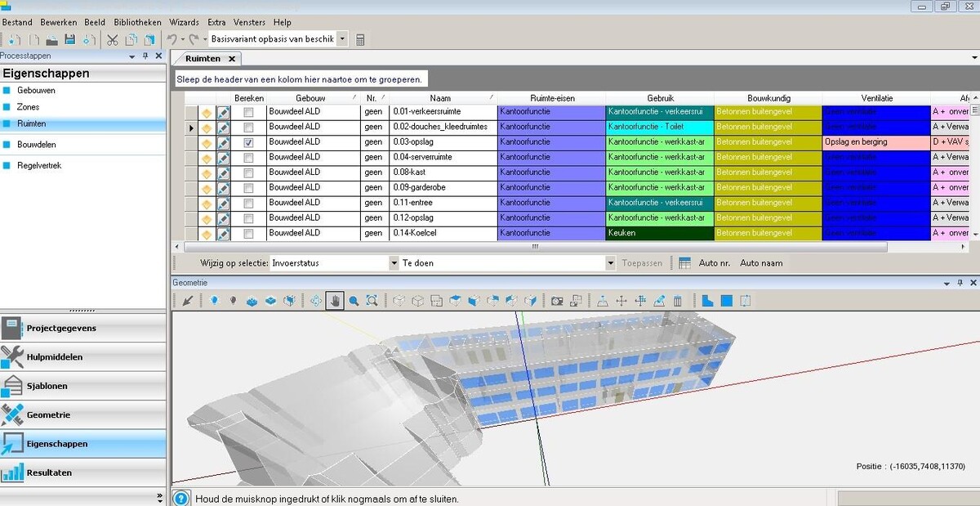The width and height of the screenshot is (980, 506).
Task: Check Bereken checkbox for 0.04-serverruimte
Action: pyautogui.click(x=248, y=158)
